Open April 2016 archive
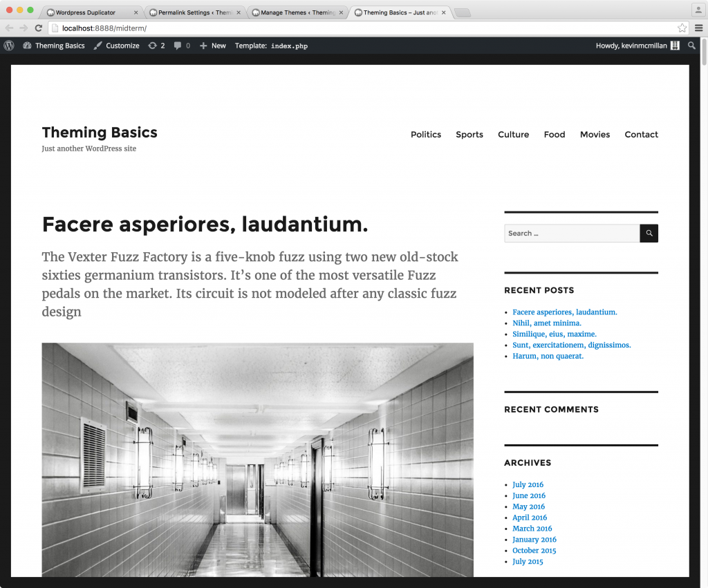708x588 pixels. (x=530, y=518)
